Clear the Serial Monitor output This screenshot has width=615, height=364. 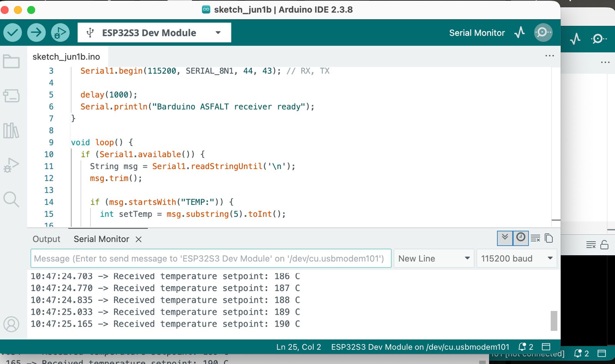(x=535, y=238)
